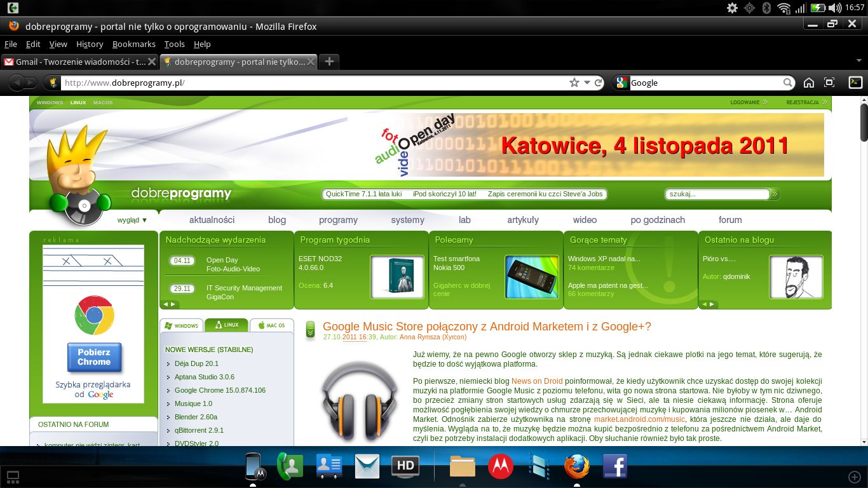Open the system settings gear in status bar
The height and width of the screenshot is (488, 868).
[x=732, y=8]
